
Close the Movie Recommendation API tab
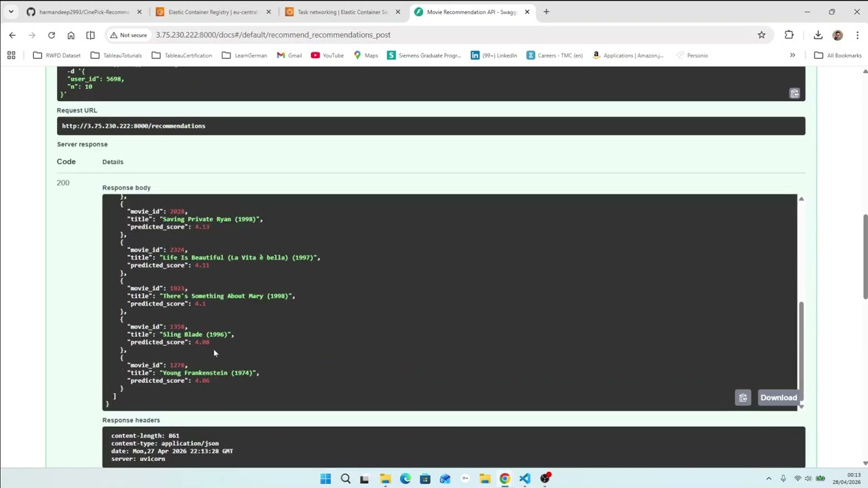pyautogui.click(x=526, y=12)
